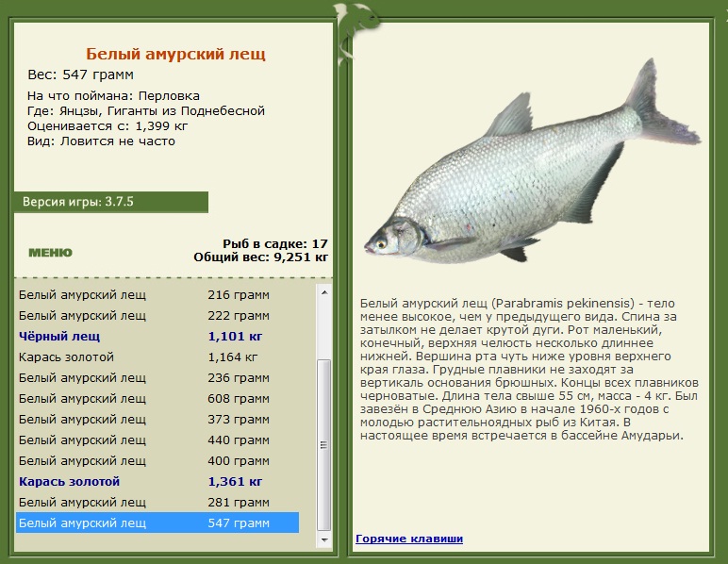The height and width of the screenshot is (564, 728).
Task: Click the white Amur bream fish image
Action: (x=532, y=162)
